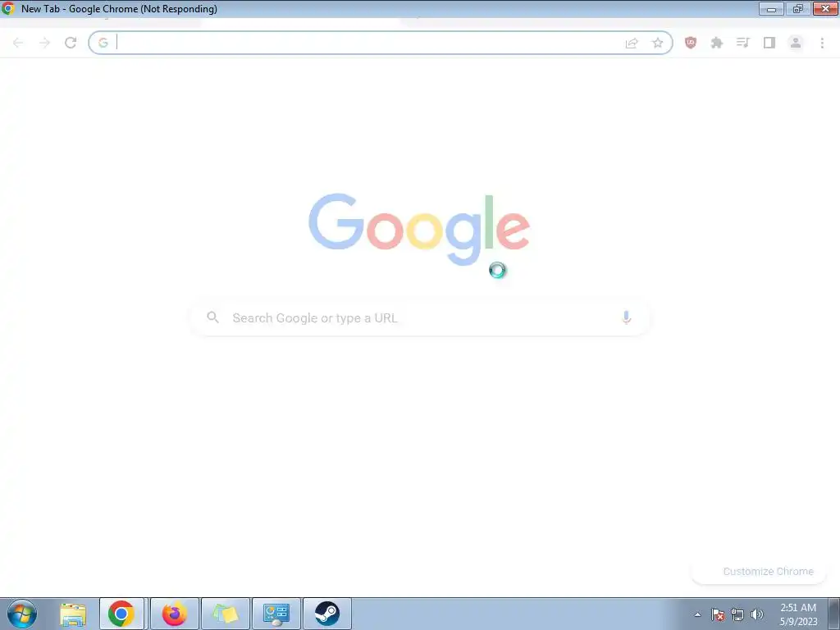Open the Windows Start menu
The width and height of the screenshot is (840, 630).
22,614
